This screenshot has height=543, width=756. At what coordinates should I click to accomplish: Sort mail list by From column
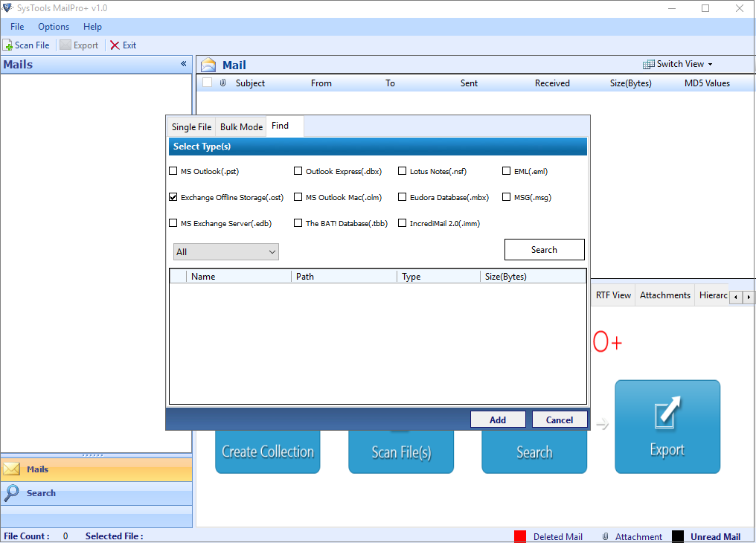coord(321,83)
